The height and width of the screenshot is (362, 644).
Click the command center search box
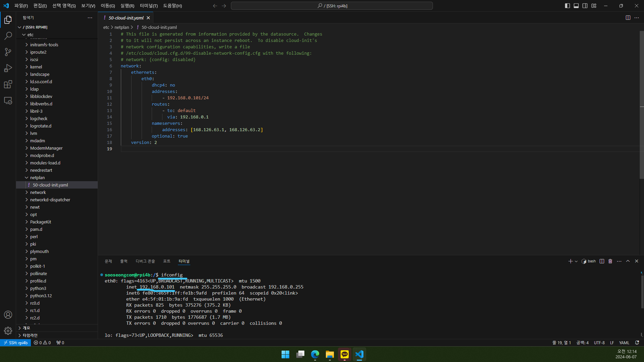tap(332, 6)
